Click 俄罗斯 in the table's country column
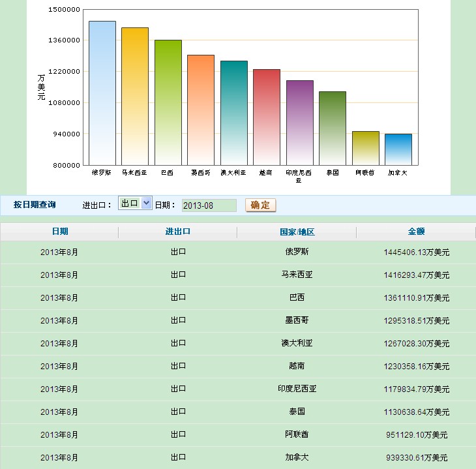476x469 pixels. coord(297,252)
